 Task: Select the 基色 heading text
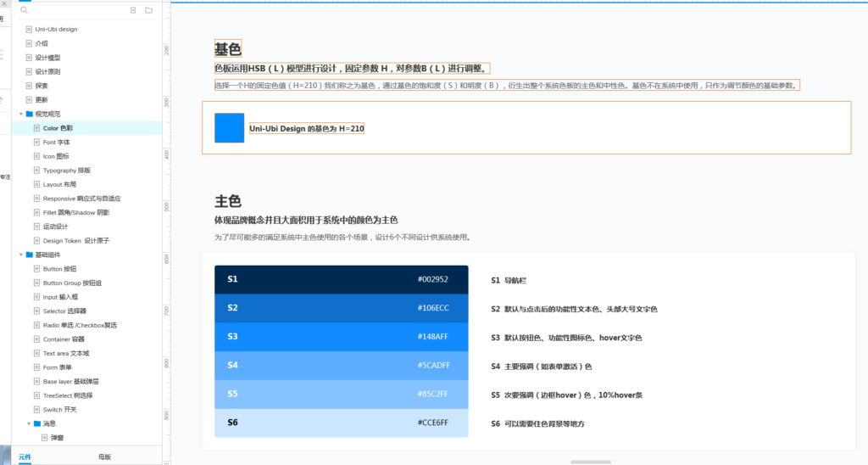[228, 48]
